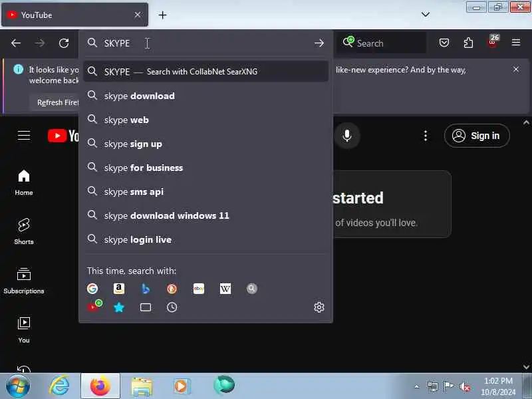Choose suggestion skype sms api
Image resolution: width=532 pixels, height=399 pixels.
pos(205,192)
